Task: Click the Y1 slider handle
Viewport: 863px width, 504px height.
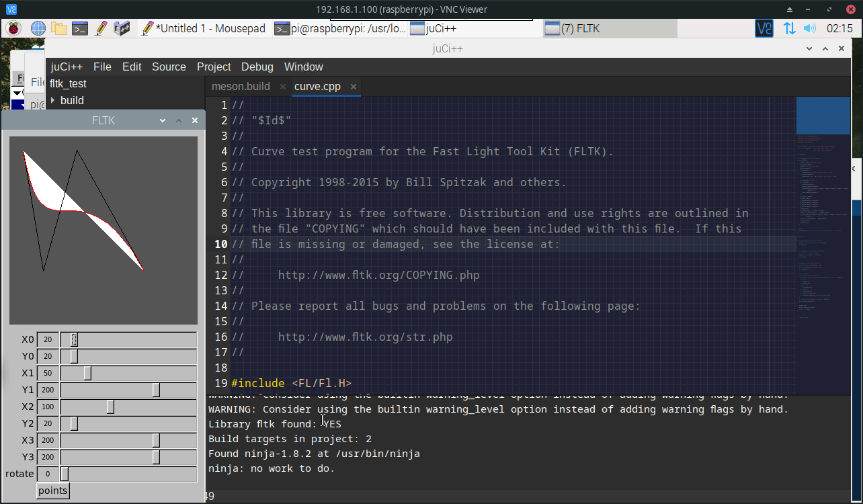Action: point(156,390)
